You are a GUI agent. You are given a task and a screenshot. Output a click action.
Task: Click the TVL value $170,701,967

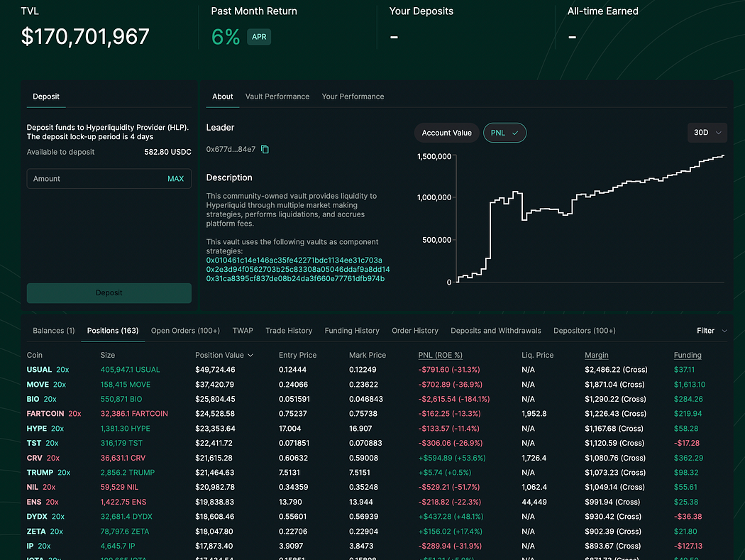(85, 37)
